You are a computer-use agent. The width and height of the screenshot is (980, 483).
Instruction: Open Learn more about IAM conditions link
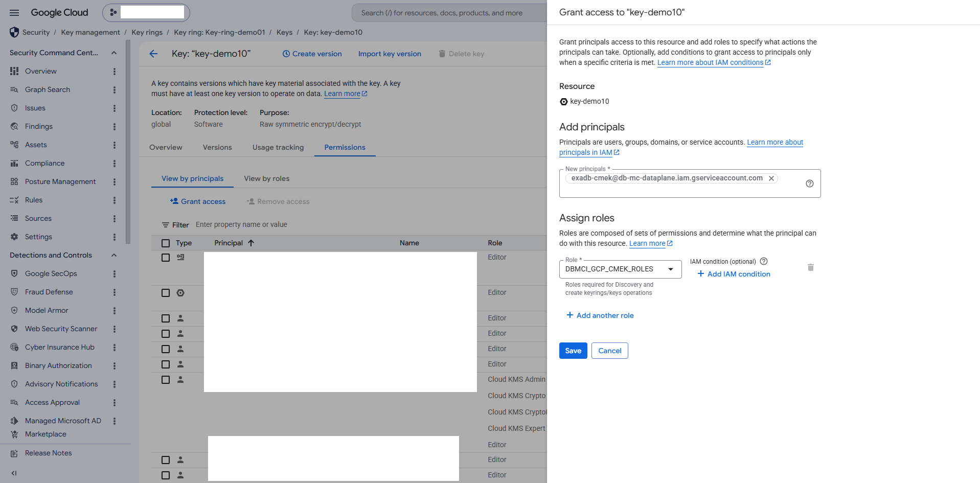[x=714, y=62]
